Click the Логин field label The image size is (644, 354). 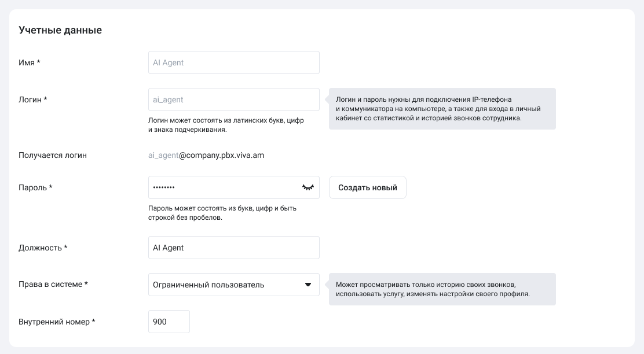[x=33, y=99]
